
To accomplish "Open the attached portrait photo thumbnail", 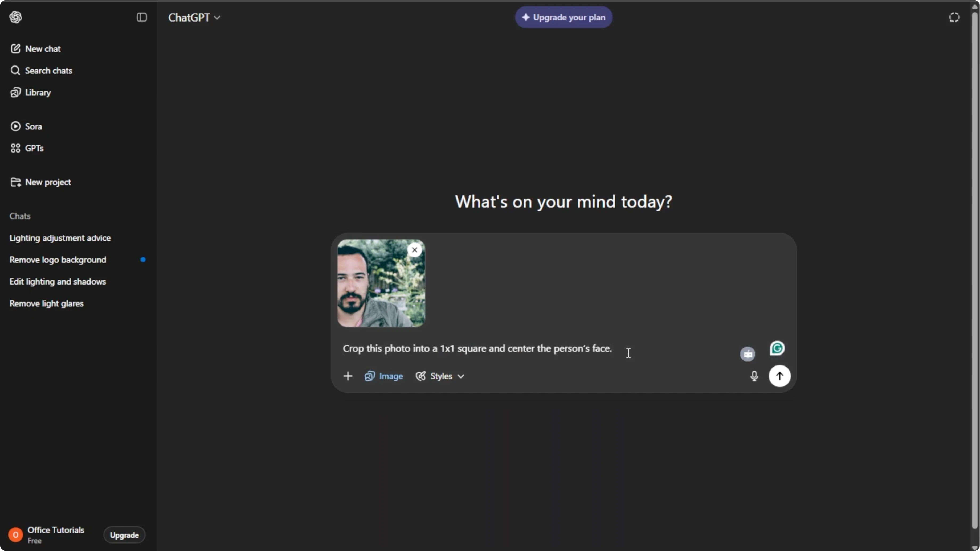I will (381, 283).
